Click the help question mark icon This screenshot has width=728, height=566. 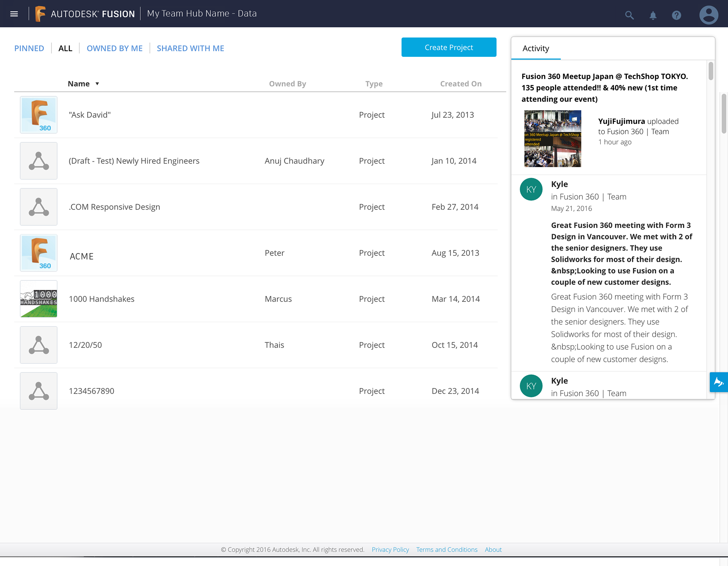[x=676, y=15]
